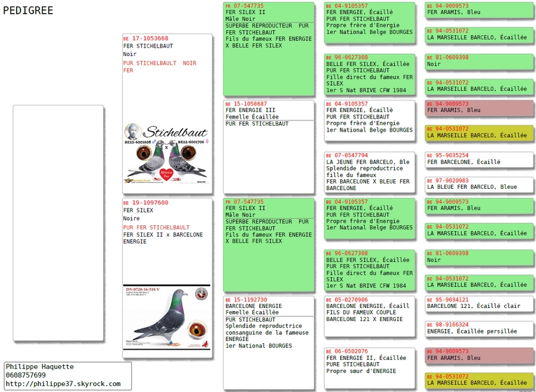Viewport: 536px width, 392px height.
Task: Click the PEDIGREE page title
Action: (x=28, y=11)
